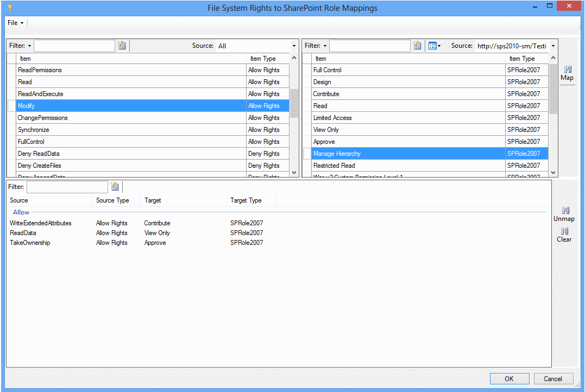Image resolution: width=585 pixels, height=392 pixels.
Task: Click the Cancel button
Action: pos(553,378)
